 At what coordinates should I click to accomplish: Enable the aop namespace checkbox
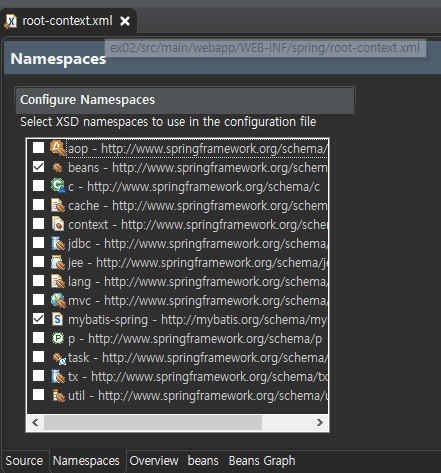pyautogui.click(x=38, y=147)
